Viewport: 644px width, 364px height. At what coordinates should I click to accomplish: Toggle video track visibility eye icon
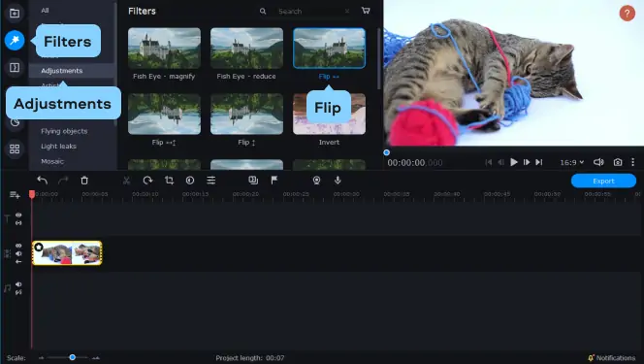18,246
